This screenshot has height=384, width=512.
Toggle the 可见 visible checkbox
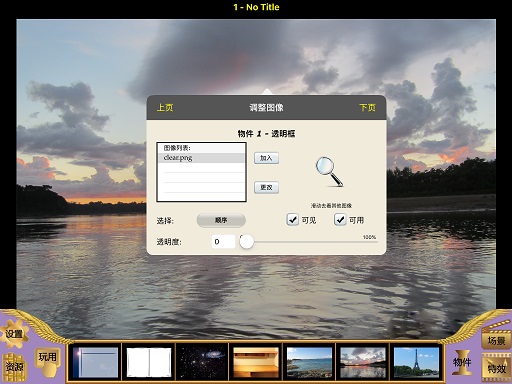(293, 220)
